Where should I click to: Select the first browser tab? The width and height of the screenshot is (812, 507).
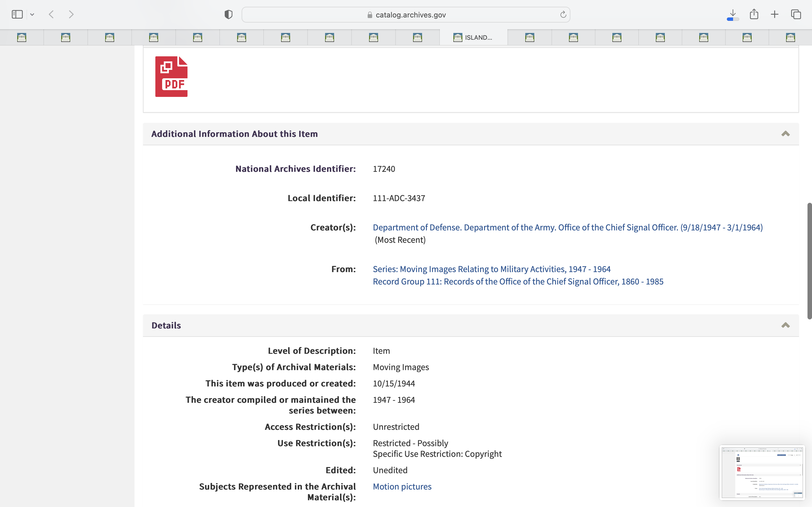[x=22, y=37]
